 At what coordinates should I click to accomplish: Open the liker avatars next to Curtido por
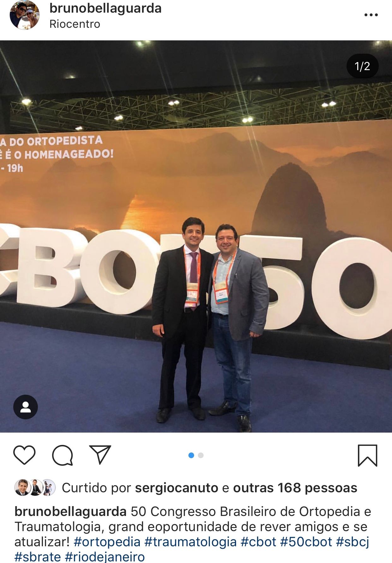(x=35, y=488)
